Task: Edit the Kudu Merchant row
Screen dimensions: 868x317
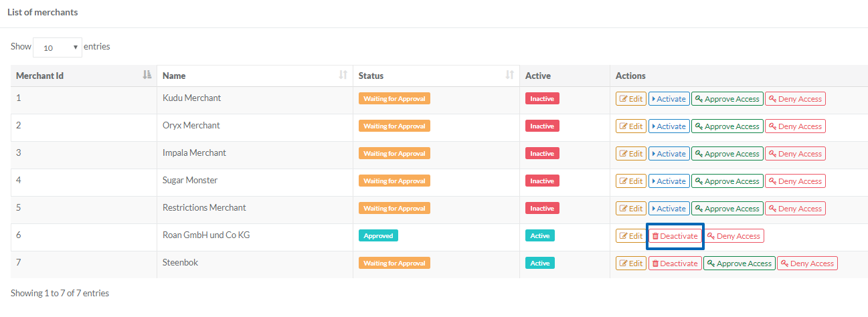Action: [x=631, y=99]
